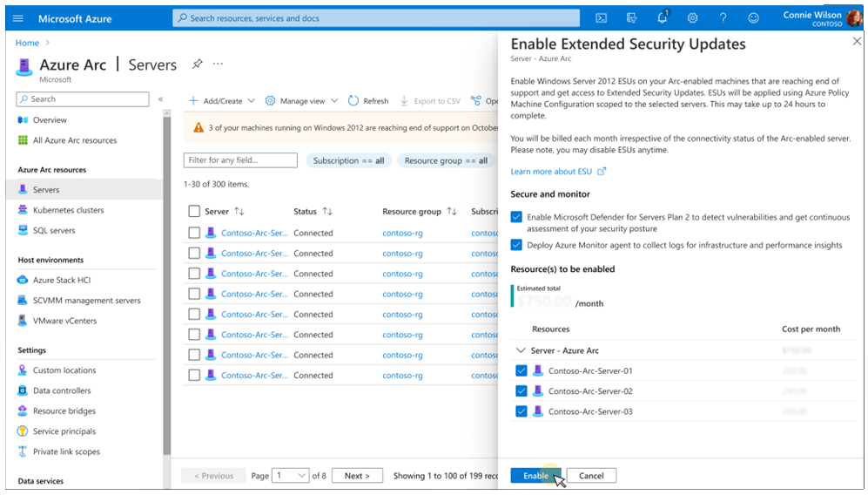Open the page number dropdown
Screen dimensions: 868x495
tap(291, 476)
